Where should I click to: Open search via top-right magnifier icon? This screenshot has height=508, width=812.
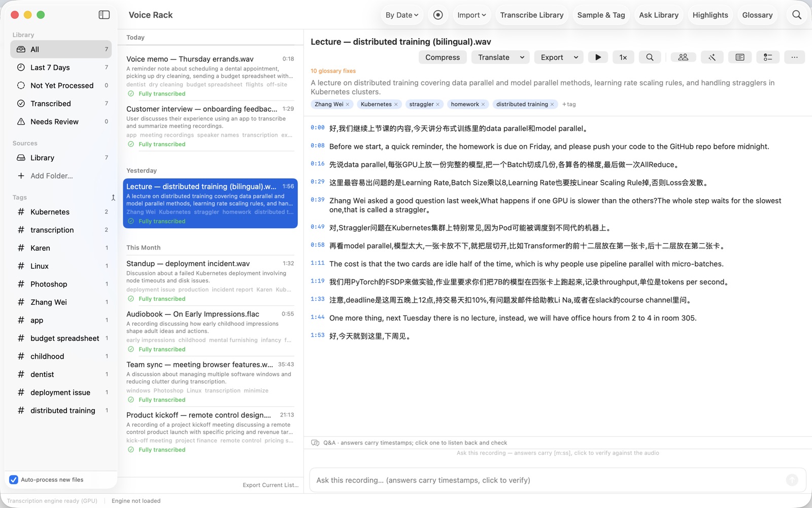[x=797, y=15]
